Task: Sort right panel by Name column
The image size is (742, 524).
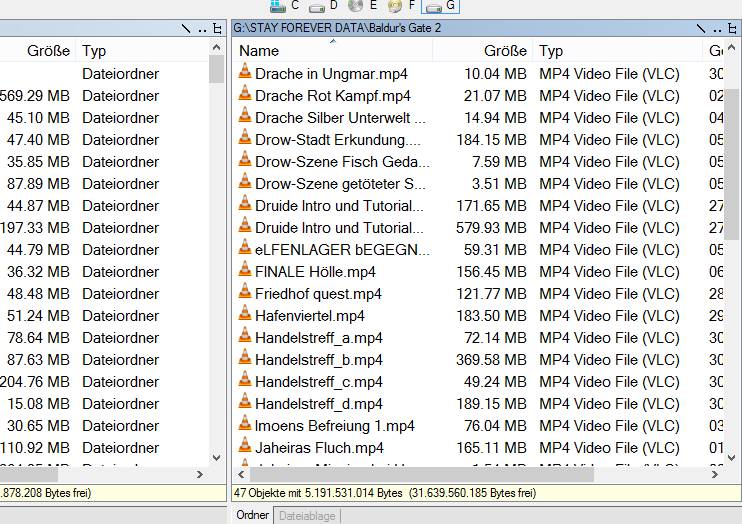Action: 333,51
